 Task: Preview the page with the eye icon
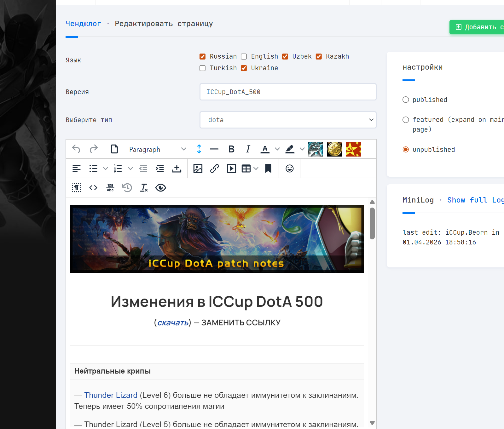[161, 188]
